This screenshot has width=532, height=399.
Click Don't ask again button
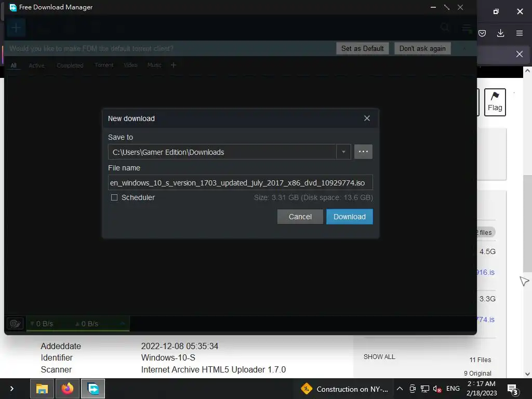click(x=422, y=48)
